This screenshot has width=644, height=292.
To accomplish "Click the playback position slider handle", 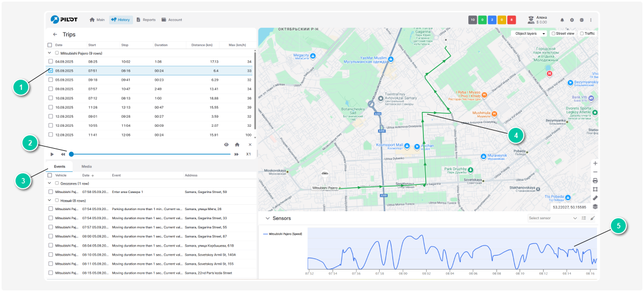I will [x=72, y=154].
